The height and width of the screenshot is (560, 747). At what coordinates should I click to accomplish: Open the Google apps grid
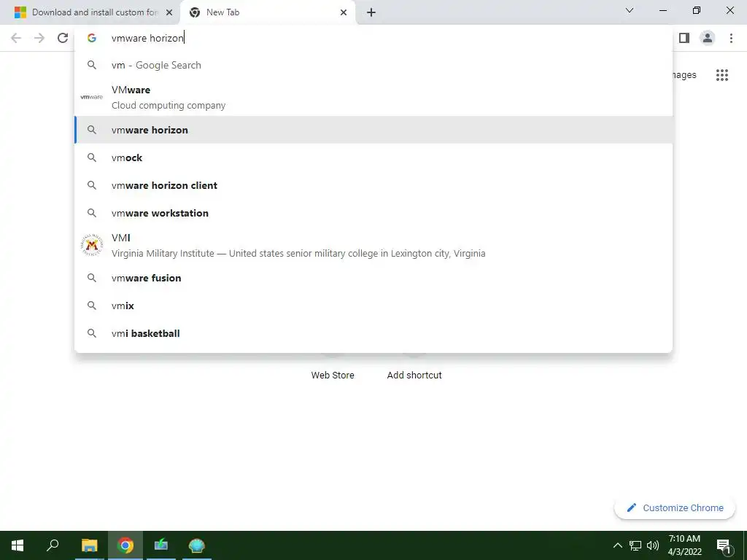pyautogui.click(x=722, y=75)
